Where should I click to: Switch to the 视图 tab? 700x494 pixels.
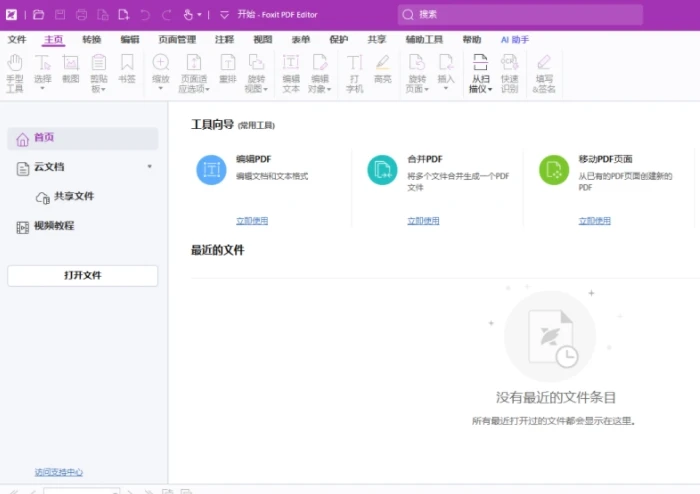pos(262,40)
